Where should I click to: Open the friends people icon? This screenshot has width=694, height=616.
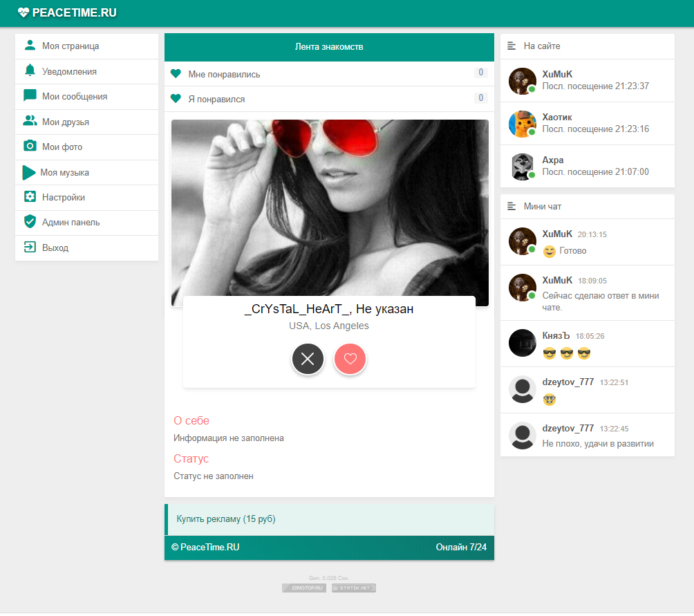pyautogui.click(x=30, y=122)
